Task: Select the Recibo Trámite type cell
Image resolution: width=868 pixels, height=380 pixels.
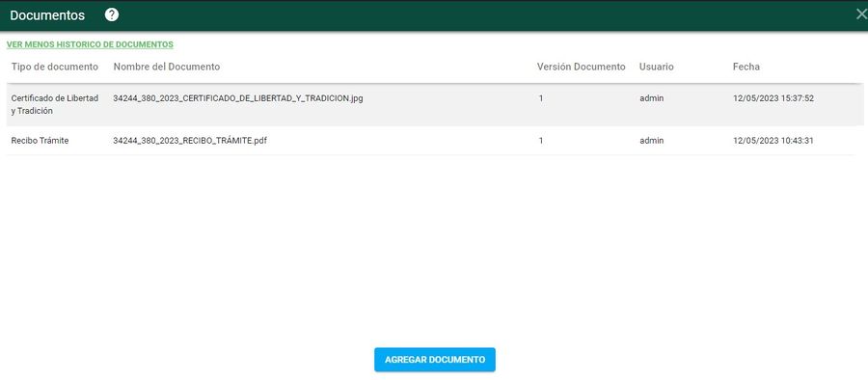Action: pos(40,141)
